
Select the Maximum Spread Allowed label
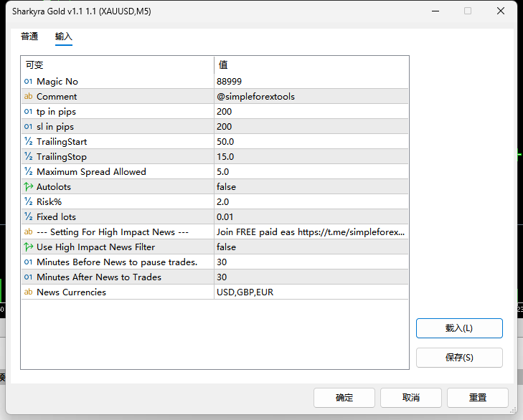[91, 172]
